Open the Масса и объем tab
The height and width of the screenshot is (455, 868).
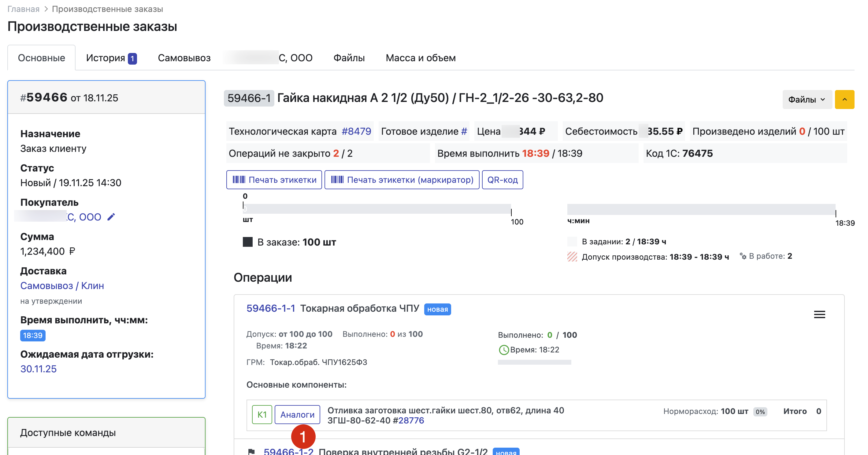click(x=420, y=58)
